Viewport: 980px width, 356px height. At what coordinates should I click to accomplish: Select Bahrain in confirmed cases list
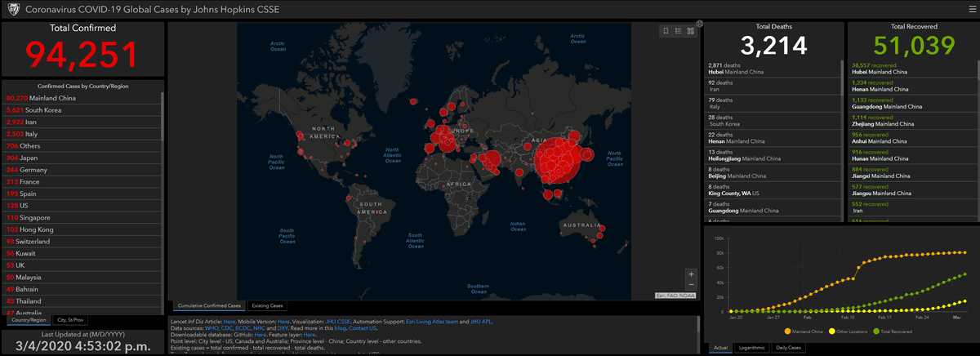tap(82, 290)
